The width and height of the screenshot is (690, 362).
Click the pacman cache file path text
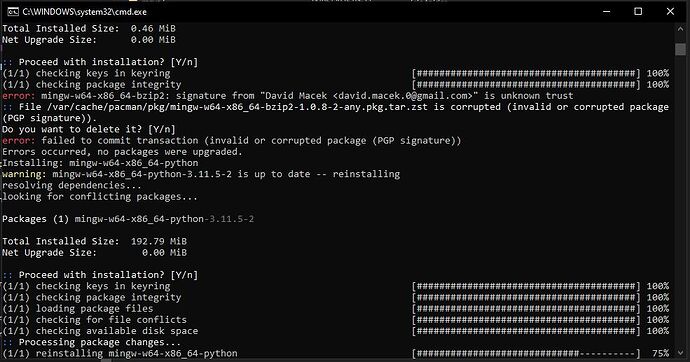(x=234, y=107)
